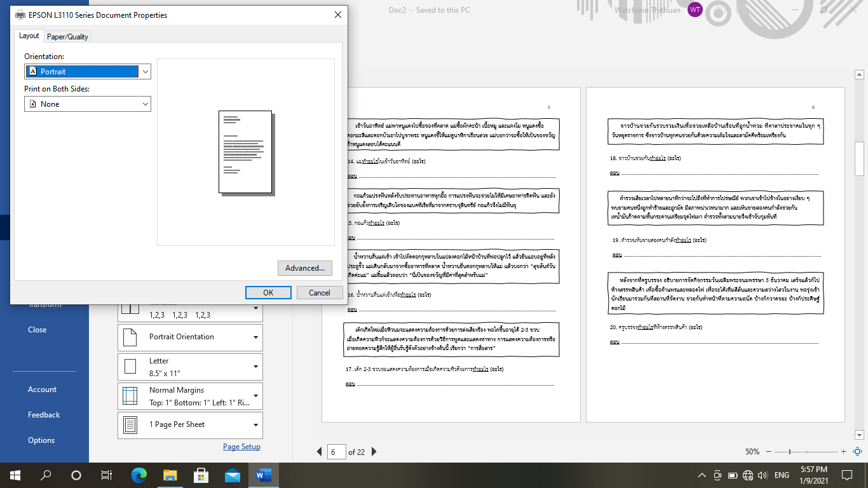868x488 pixels.
Task: Confirm the printer properties with OK
Action: (268, 293)
